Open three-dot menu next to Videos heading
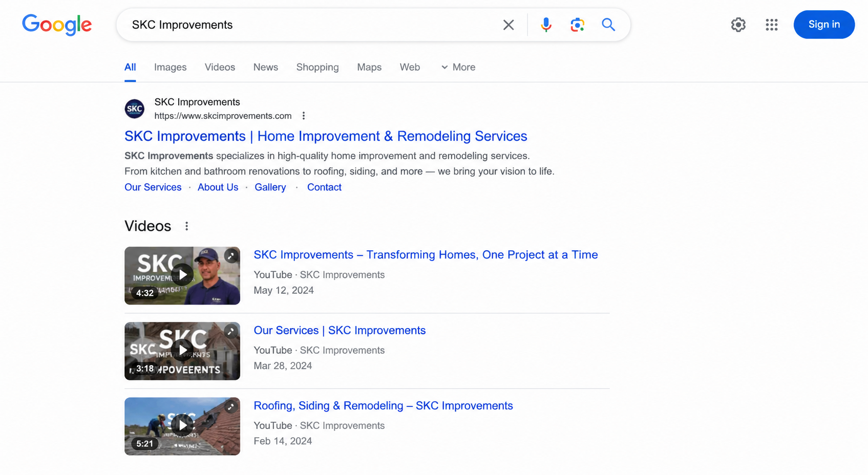Viewport: 868px width, 475px height. pos(187,226)
